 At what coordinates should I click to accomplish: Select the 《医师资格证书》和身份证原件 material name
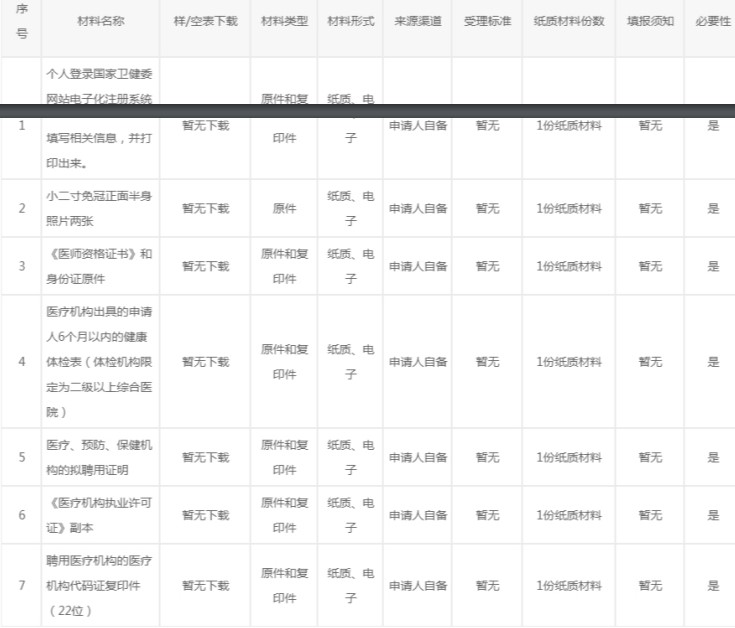point(99,266)
